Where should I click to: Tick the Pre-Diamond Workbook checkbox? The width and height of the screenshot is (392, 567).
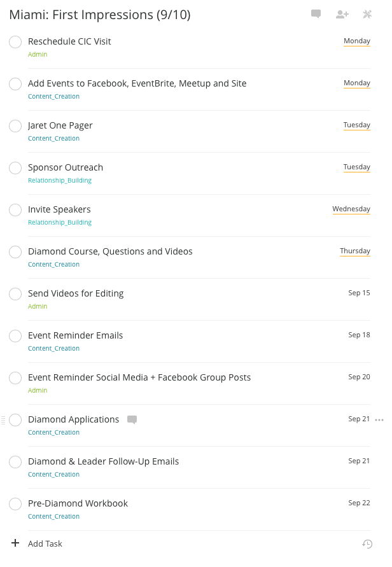(x=15, y=504)
